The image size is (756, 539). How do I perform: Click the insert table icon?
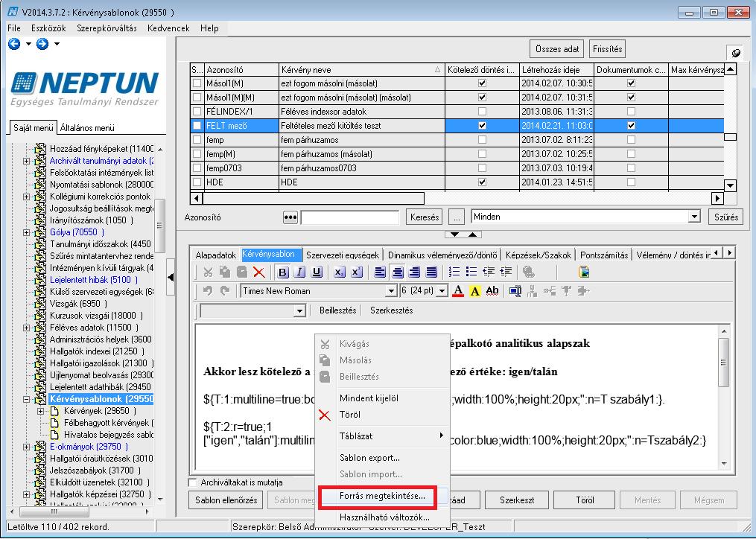[515, 290]
